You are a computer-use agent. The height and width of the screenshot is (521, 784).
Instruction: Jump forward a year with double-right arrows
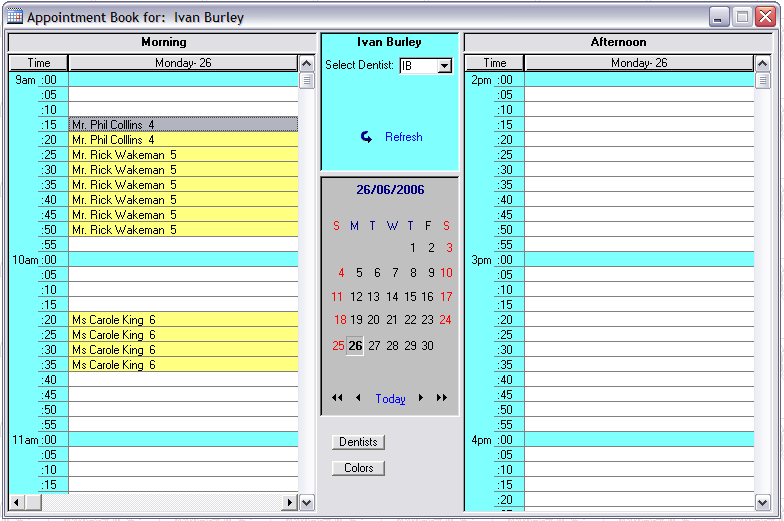coord(442,398)
